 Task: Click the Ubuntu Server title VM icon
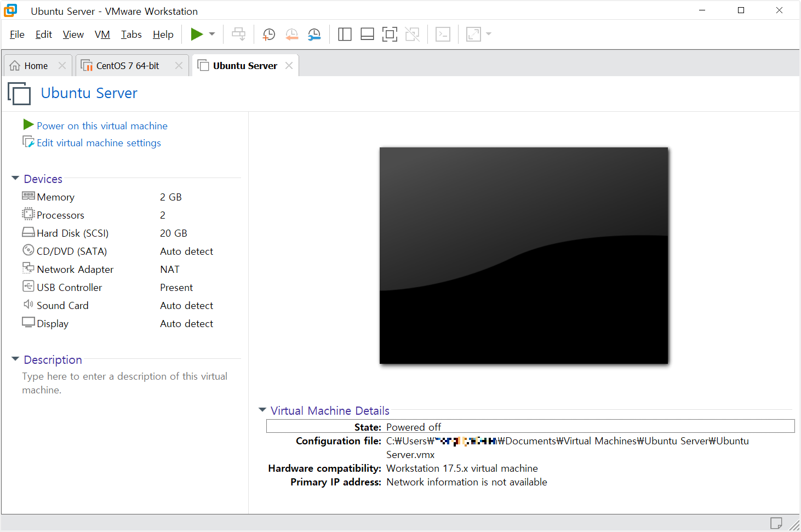pos(19,93)
